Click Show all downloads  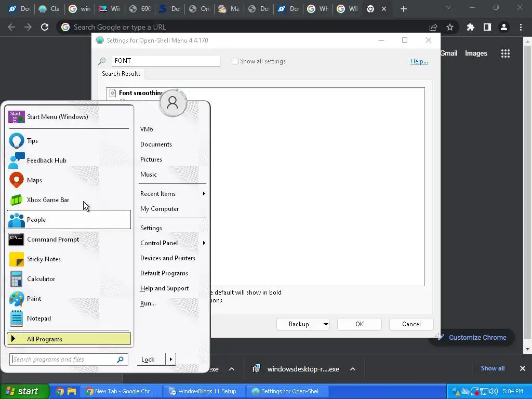tap(493, 368)
